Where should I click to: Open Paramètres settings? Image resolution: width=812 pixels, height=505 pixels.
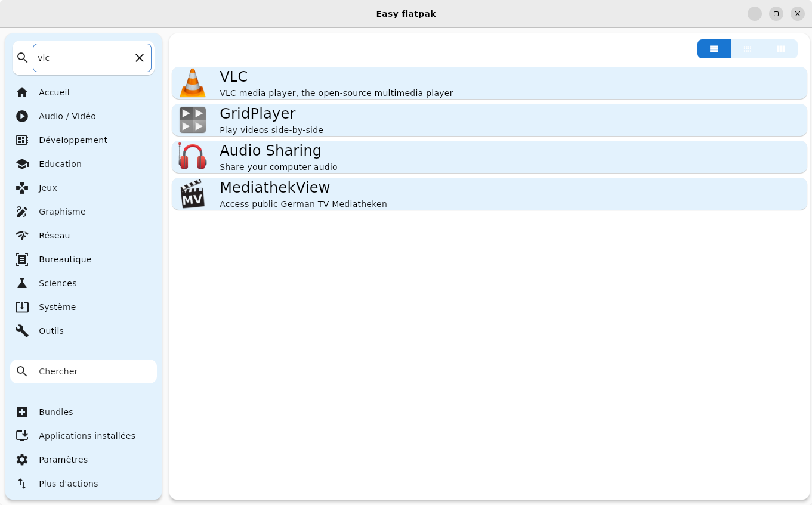click(84, 460)
